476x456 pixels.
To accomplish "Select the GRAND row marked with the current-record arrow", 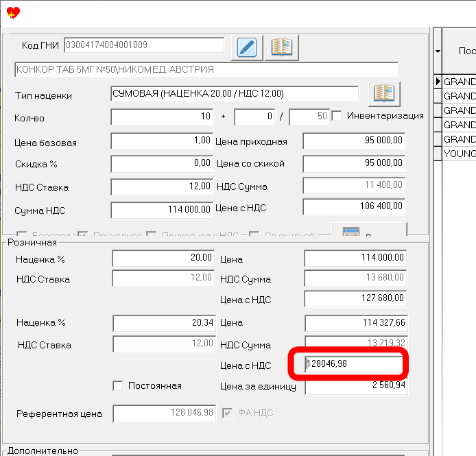I will click(x=459, y=82).
